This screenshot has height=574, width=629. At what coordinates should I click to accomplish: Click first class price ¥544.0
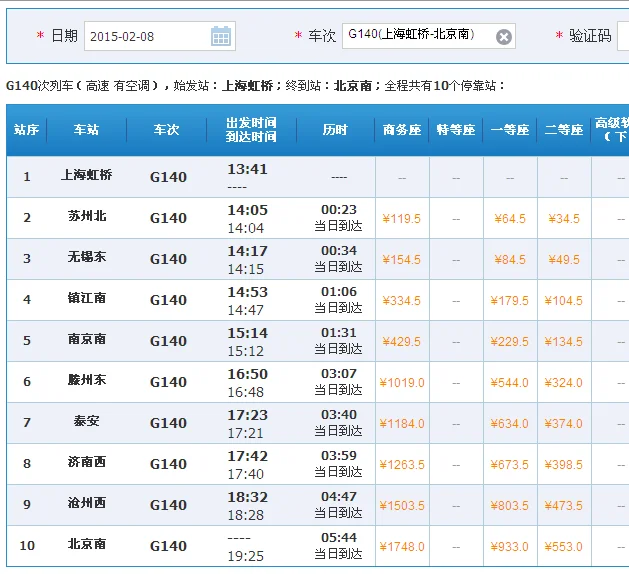coord(509,383)
